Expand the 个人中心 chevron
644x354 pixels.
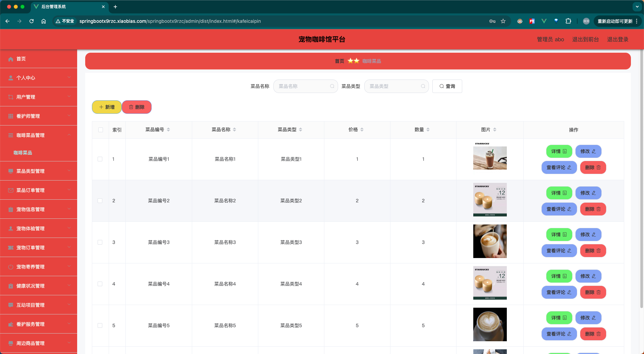click(69, 78)
